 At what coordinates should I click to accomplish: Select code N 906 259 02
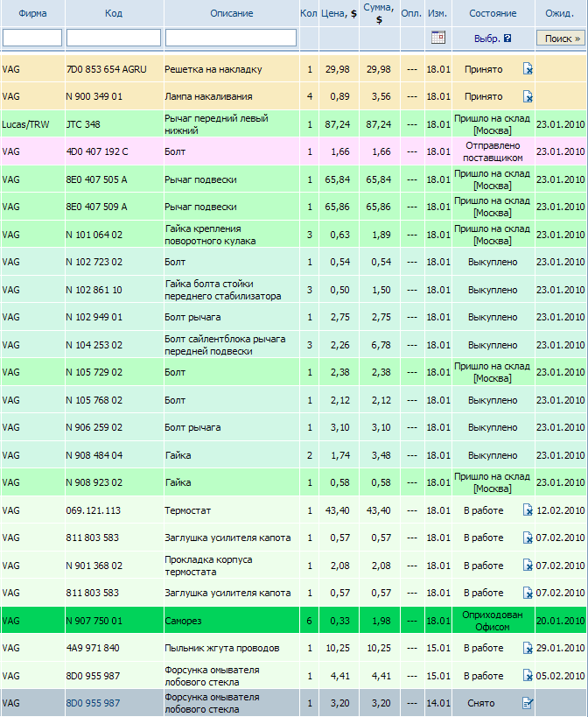pos(94,427)
